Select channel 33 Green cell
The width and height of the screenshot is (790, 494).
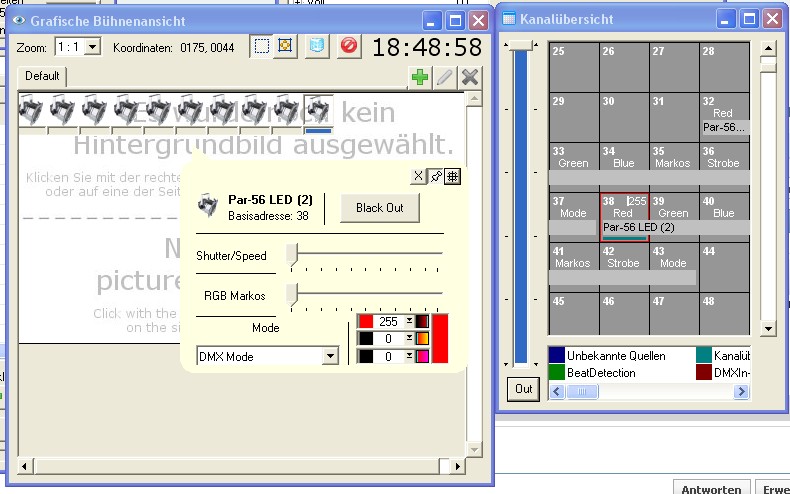(574, 167)
